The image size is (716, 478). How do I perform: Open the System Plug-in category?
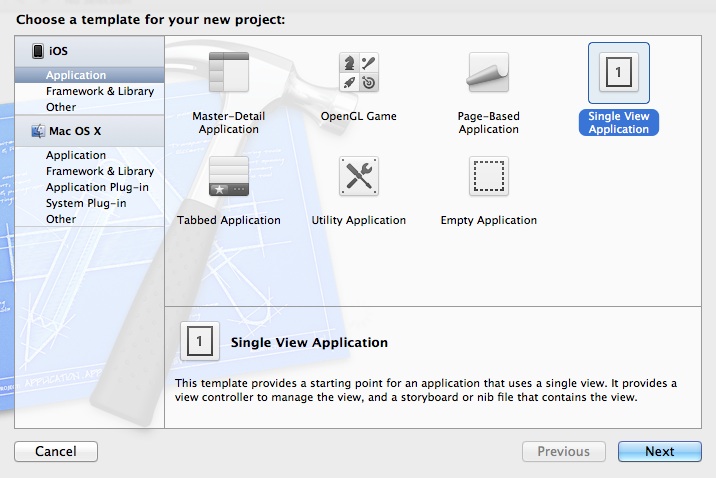pyautogui.click(x=90, y=203)
